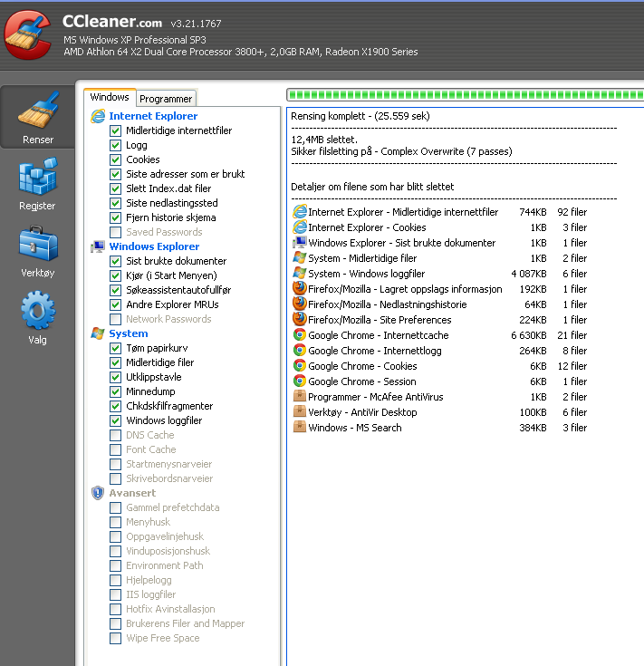Click computer icon beside Sist brukte dokumenter result

coord(300,243)
